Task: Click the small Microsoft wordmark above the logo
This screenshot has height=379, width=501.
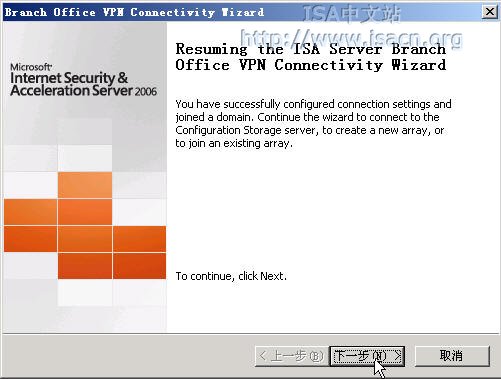Action: coord(31,67)
